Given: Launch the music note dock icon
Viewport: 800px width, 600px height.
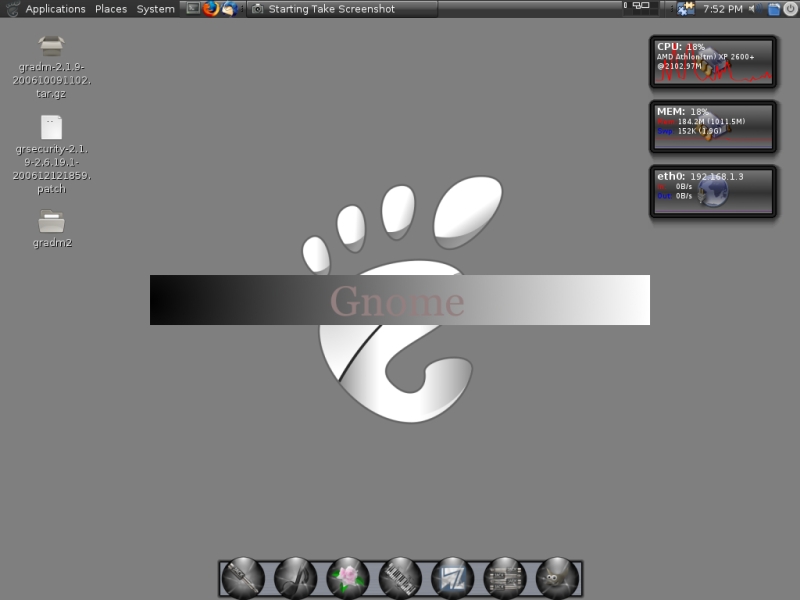Looking at the screenshot, I should pos(295,578).
